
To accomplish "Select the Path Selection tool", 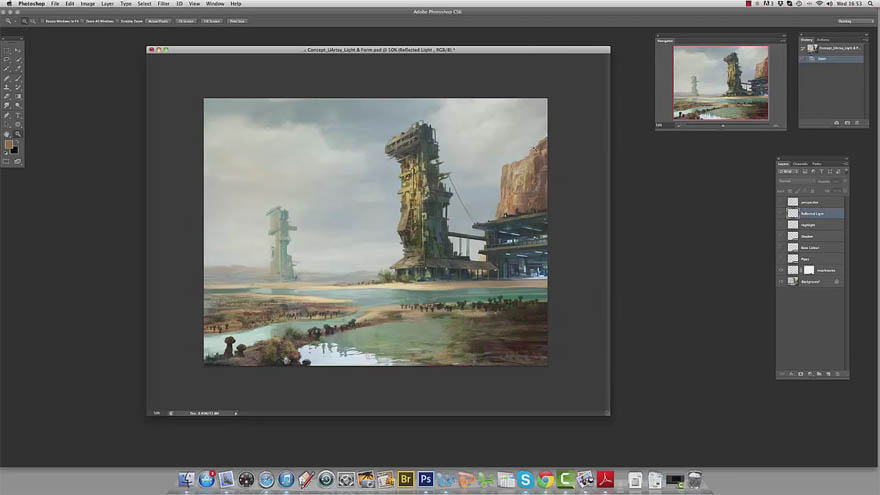I will pos(6,125).
